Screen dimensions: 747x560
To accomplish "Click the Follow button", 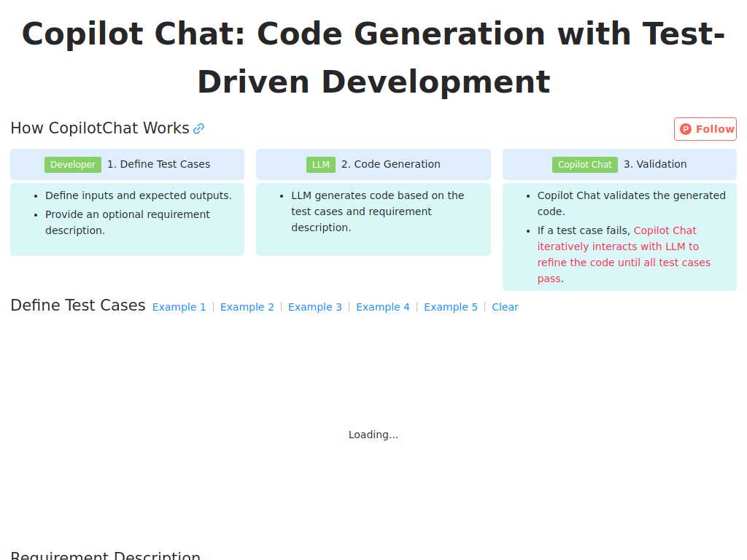I will tap(705, 129).
